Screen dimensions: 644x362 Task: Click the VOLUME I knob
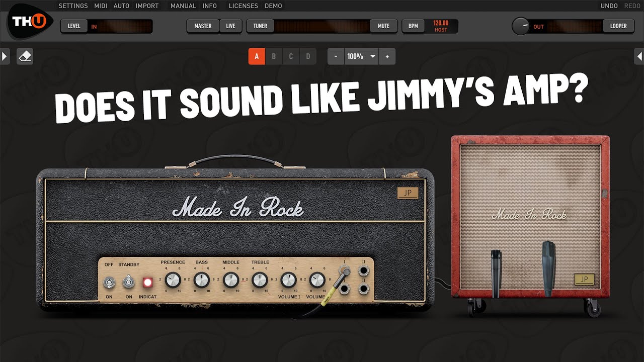click(x=288, y=280)
